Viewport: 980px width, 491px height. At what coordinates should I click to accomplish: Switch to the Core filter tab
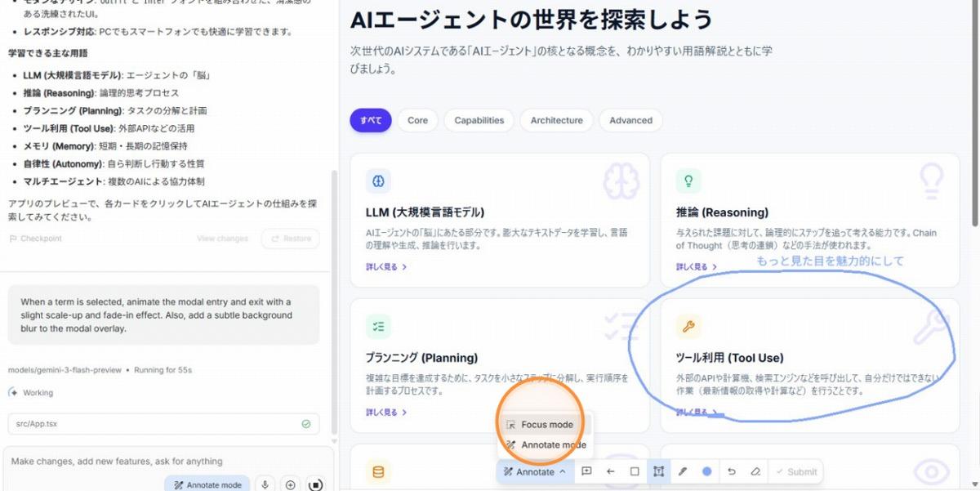(x=417, y=120)
